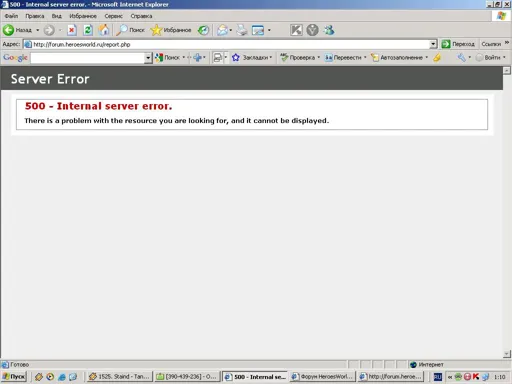Open the Файл menu
Image resolution: width=512 pixels, height=384 pixels.
pyautogui.click(x=11, y=16)
